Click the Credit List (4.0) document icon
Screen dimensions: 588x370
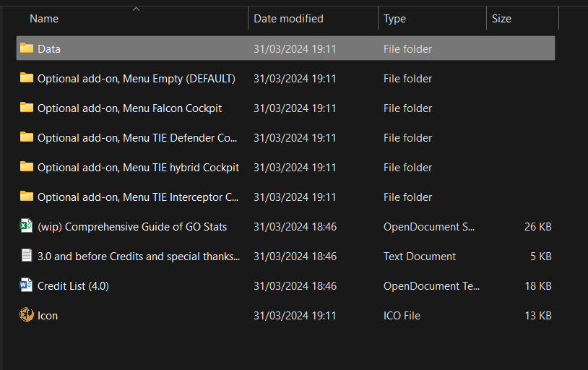pos(27,285)
